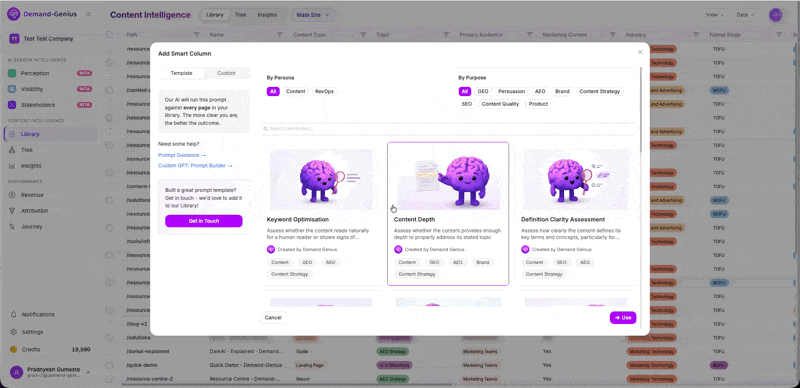Toggle the 'Persuasion' purpose filter chip

[x=511, y=91]
